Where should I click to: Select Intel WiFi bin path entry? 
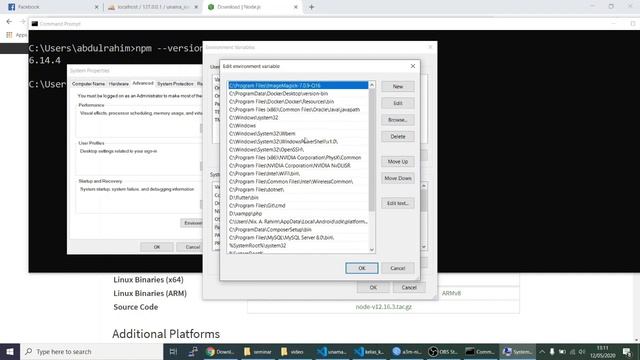click(298, 173)
